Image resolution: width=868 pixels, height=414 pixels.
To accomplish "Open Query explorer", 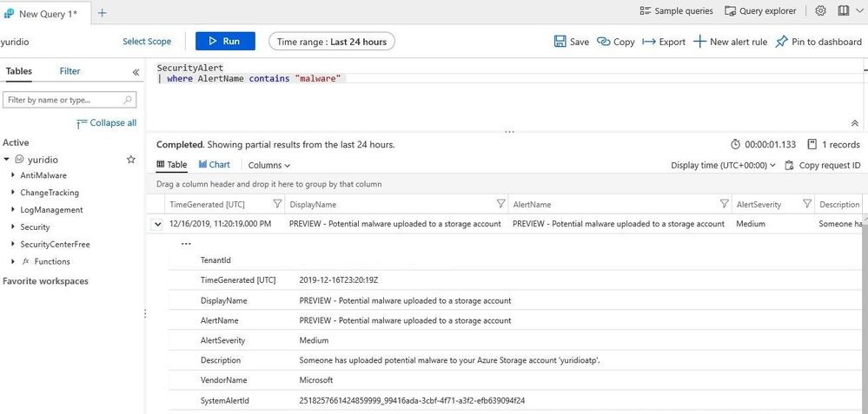I will (760, 11).
